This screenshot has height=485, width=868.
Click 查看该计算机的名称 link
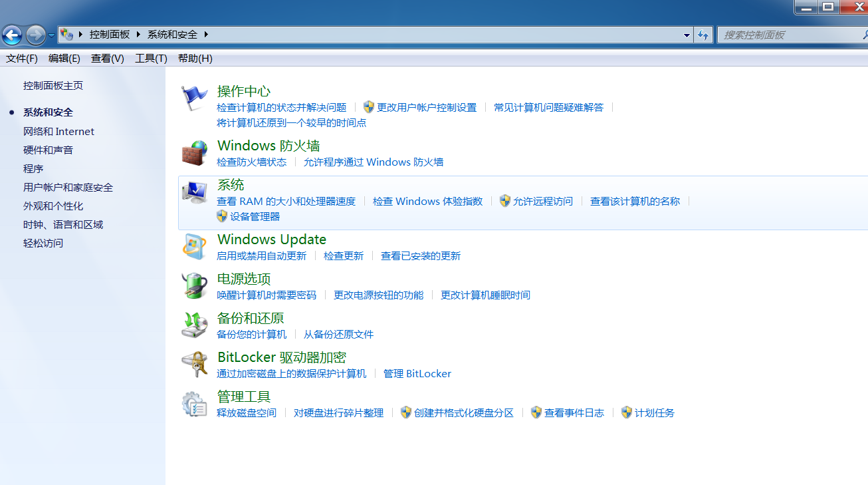pyautogui.click(x=635, y=201)
